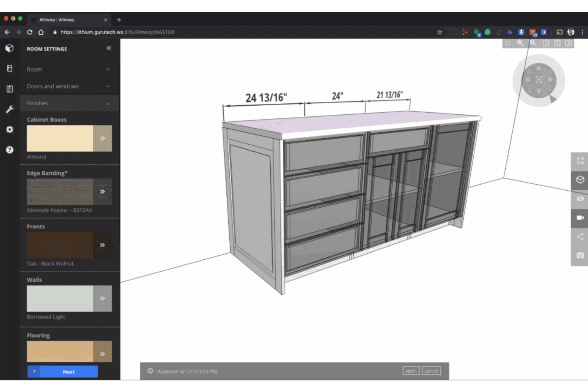Toggle the eye visibility button on the right
The width and height of the screenshot is (588, 392).
click(x=580, y=199)
